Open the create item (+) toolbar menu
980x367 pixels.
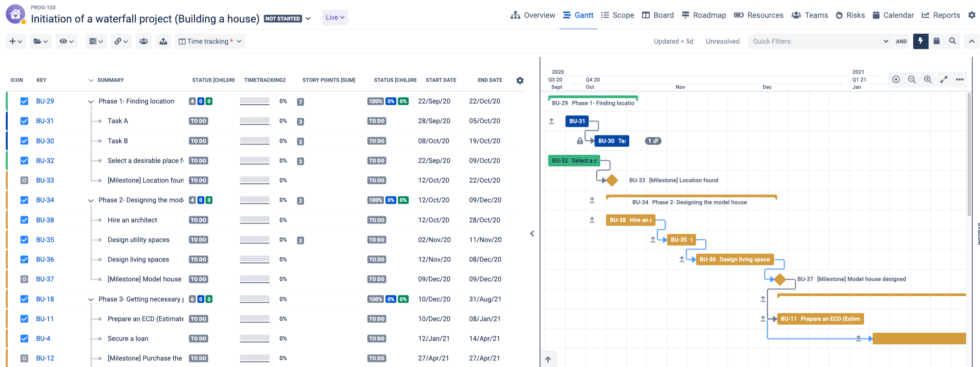click(x=15, y=41)
